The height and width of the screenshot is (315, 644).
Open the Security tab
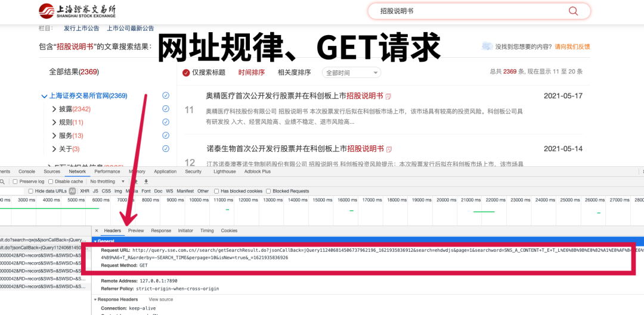click(x=193, y=171)
